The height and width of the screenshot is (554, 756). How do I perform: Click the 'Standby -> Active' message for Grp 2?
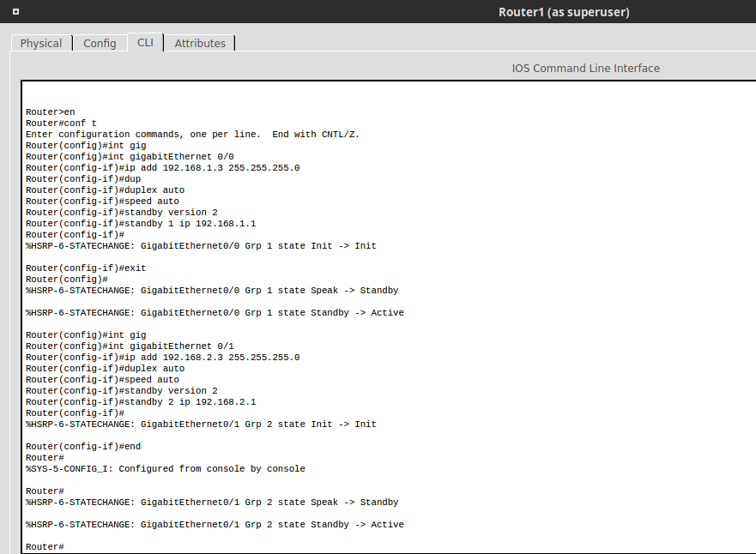(215, 524)
